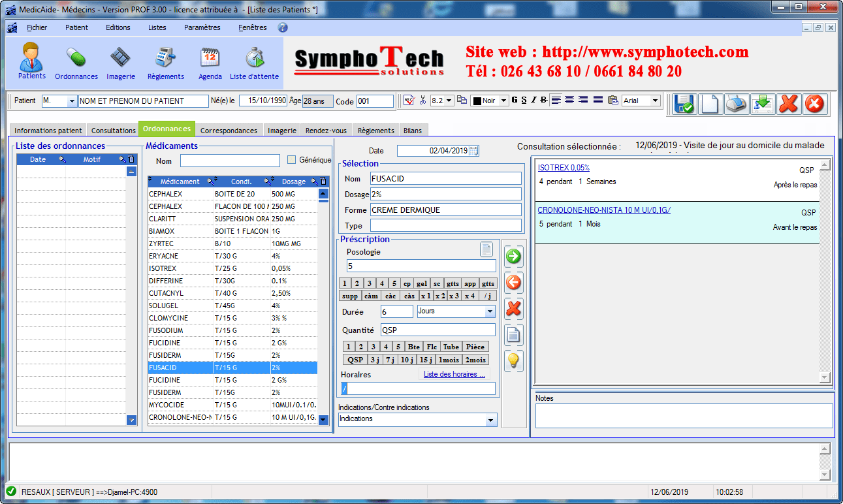
Task: Switch to Informations patient tab
Action: 48,131
